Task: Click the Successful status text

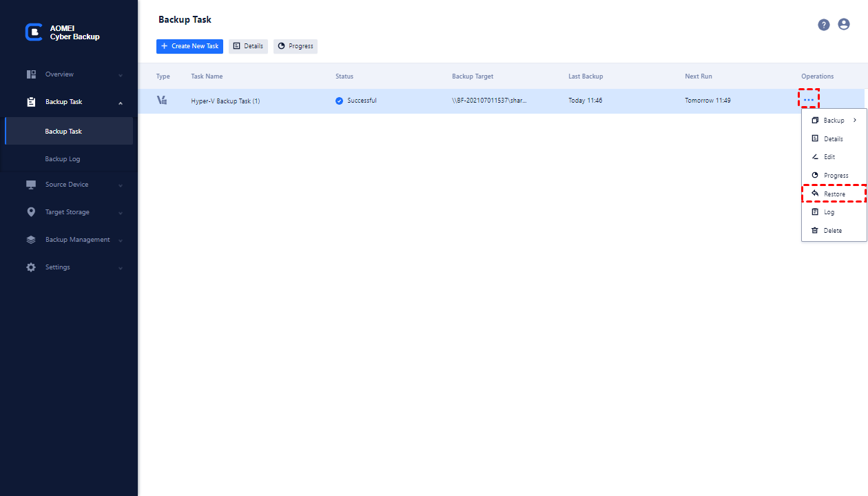Action: click(362, 101)
